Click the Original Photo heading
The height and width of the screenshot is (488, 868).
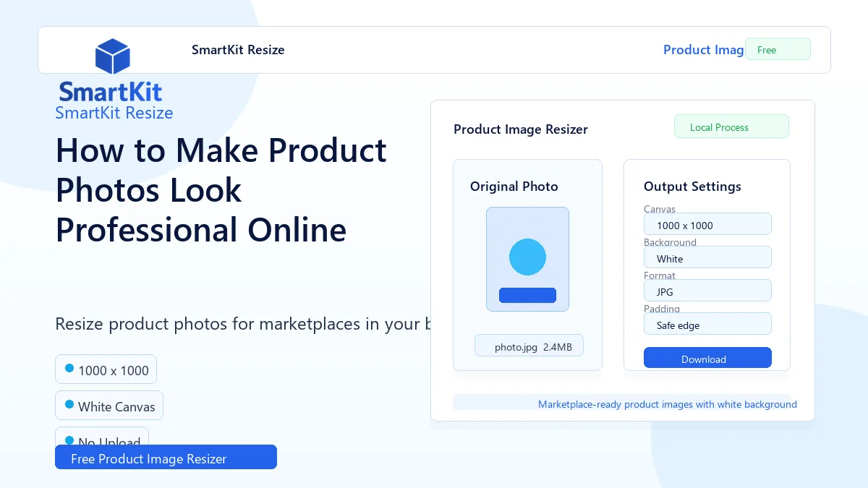tap(514, 187)
